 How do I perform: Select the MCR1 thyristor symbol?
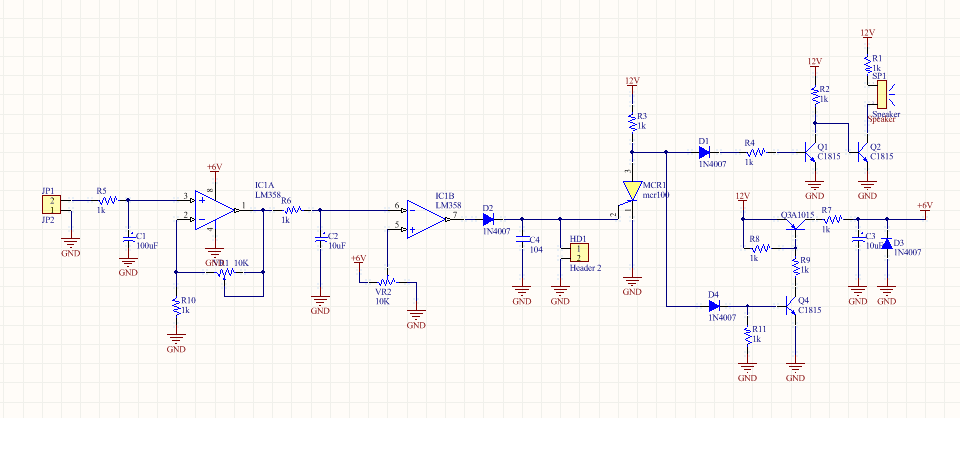pos(632,191)
